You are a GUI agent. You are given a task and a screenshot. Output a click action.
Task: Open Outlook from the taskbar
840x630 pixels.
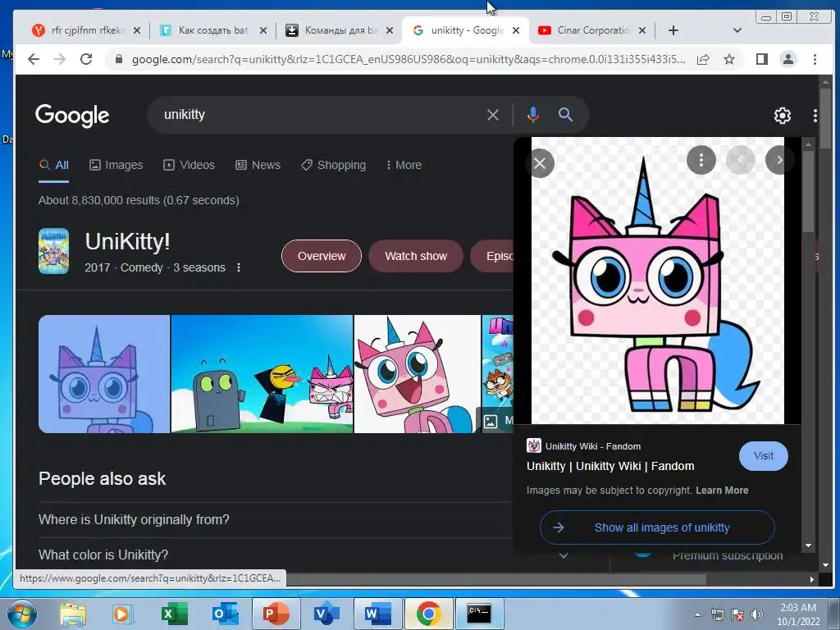click(x=225, y=614)
